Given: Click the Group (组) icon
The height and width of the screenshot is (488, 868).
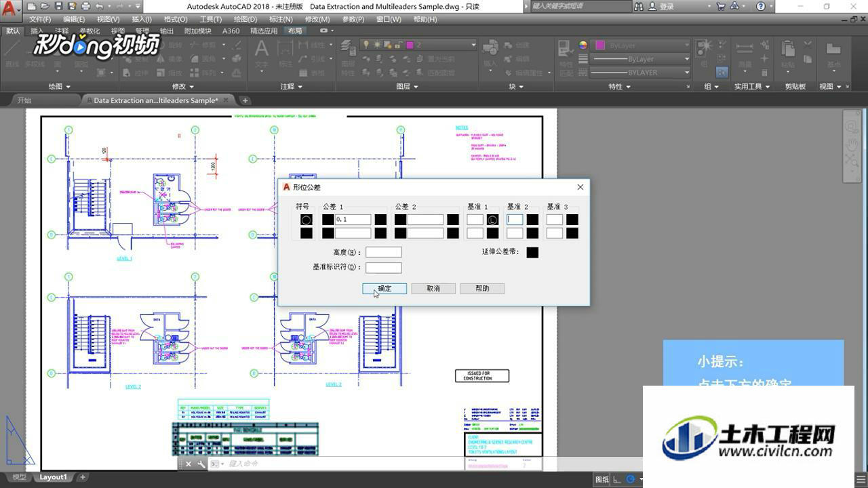Looking at the screenshot, I should click(704, 47).
